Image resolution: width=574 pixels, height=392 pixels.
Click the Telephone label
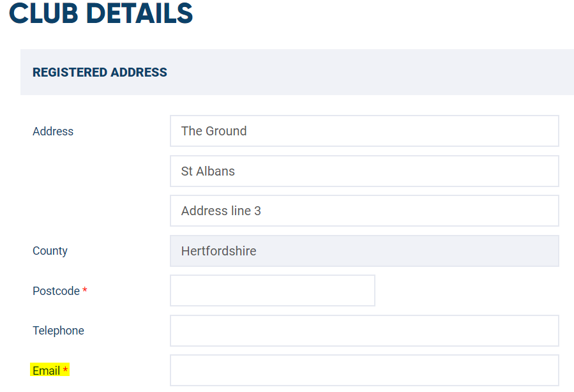[x=58, y=330]
